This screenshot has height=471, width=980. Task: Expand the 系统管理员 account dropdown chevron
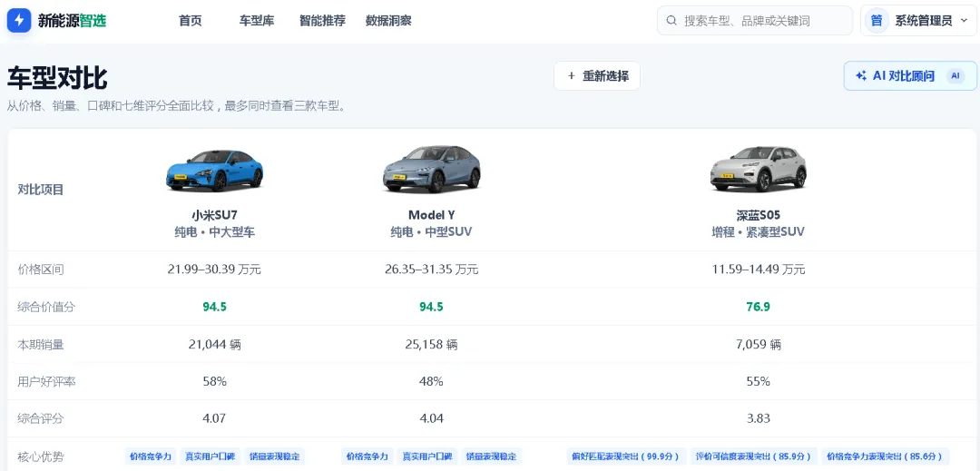(965, 21)
